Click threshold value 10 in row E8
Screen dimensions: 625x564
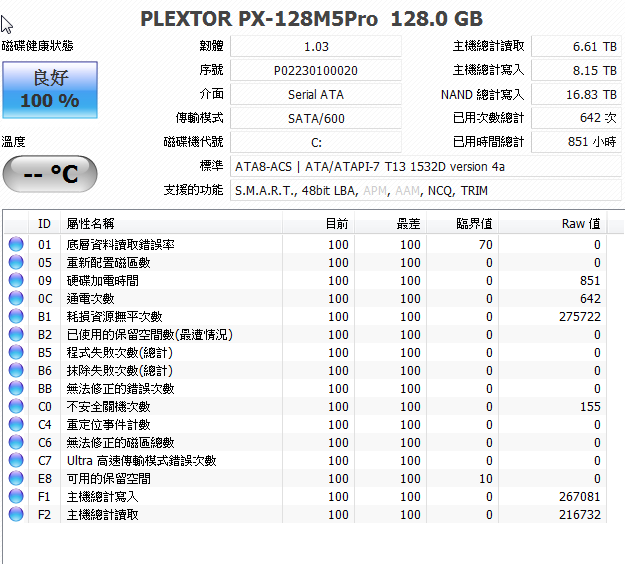tap(485, 478)
